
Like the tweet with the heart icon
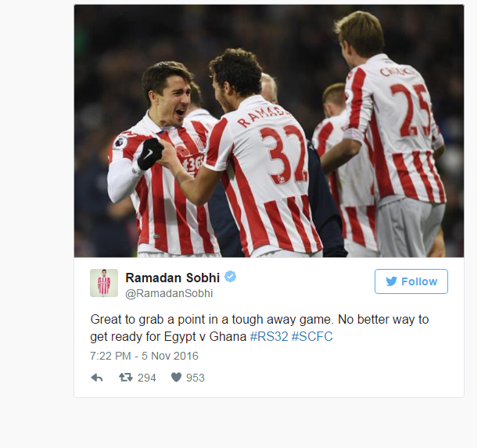[176, 377]
